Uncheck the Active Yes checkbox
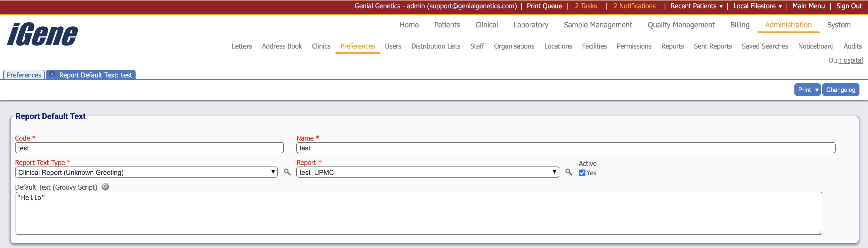Viewport: 868px width, 248px height. coord(582,173)
